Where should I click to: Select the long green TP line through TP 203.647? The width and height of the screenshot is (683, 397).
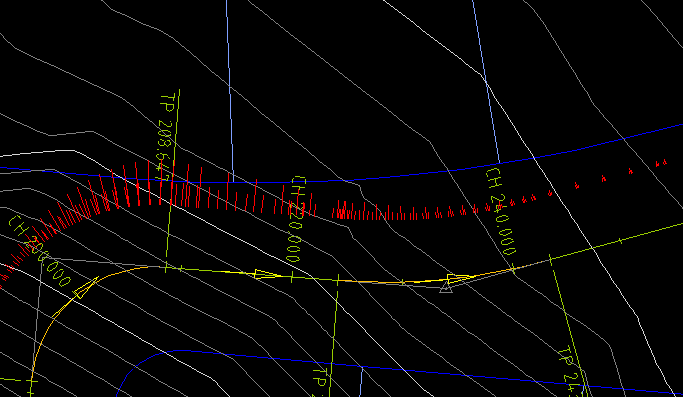coord(172,181)
